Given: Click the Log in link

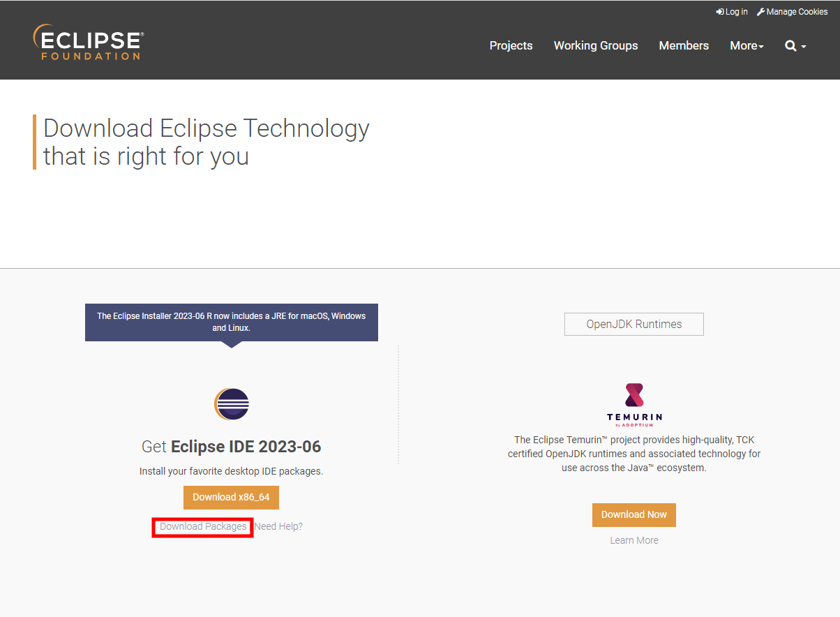Looking at the screenshot, I should pyautogui.click(x=732, y=12).
